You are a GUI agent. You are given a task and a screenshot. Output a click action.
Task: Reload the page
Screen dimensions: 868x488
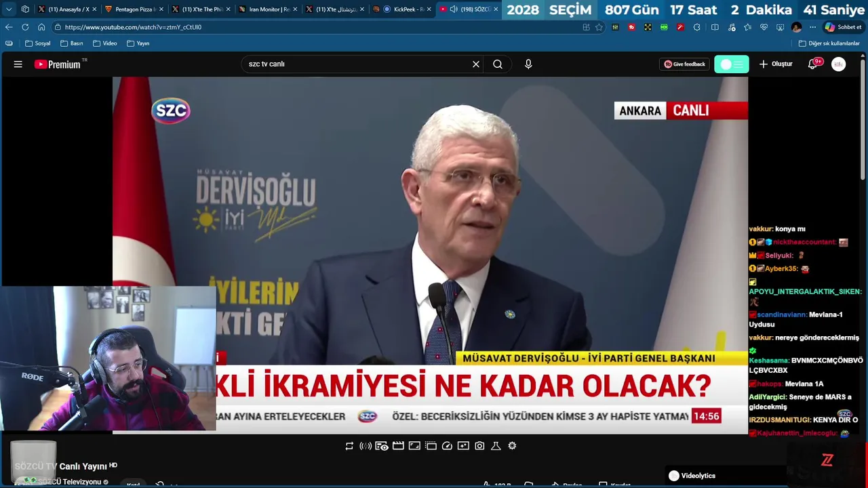point(25,27)
